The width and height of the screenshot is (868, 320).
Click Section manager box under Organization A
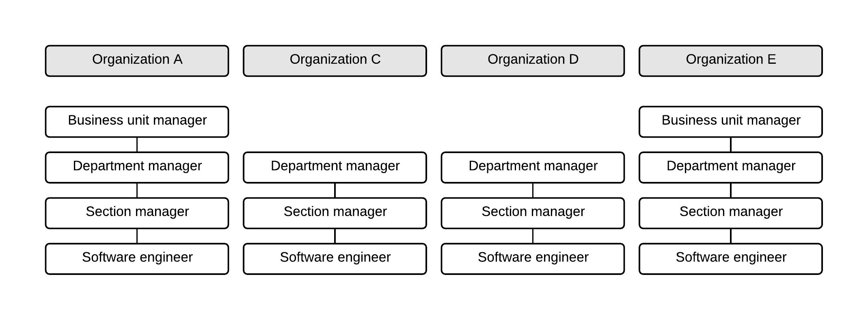coord(137,213)
